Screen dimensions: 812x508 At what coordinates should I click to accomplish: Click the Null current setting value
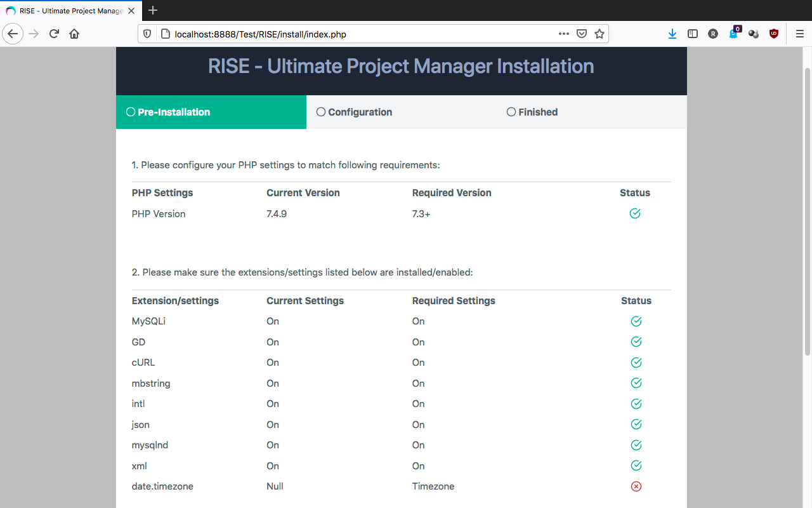click(x=275, y=486)
